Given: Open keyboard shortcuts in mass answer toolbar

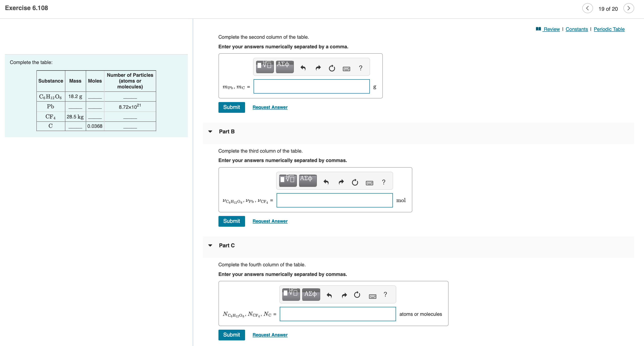Looking at the screenshot, I should coord(346,68).
